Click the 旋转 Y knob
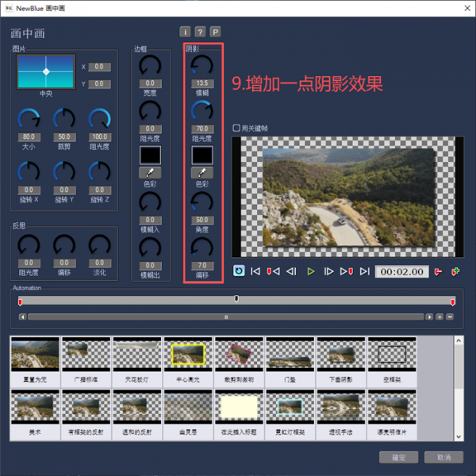 point(64,172)
